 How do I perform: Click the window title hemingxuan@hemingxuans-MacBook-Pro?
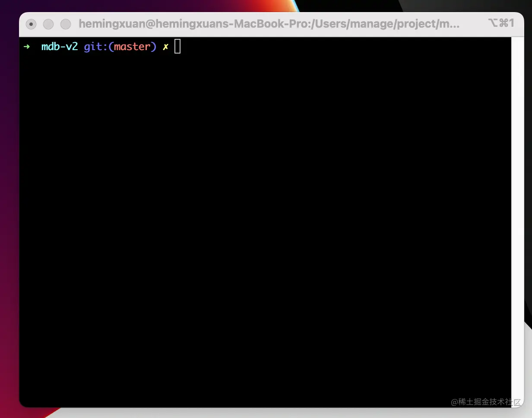click(x=269, y=24)
